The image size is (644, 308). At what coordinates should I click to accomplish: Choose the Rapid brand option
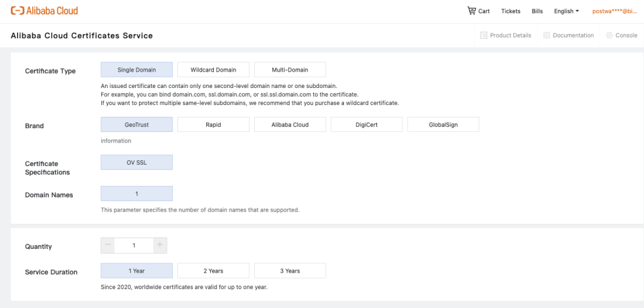(x=213, y=124)
